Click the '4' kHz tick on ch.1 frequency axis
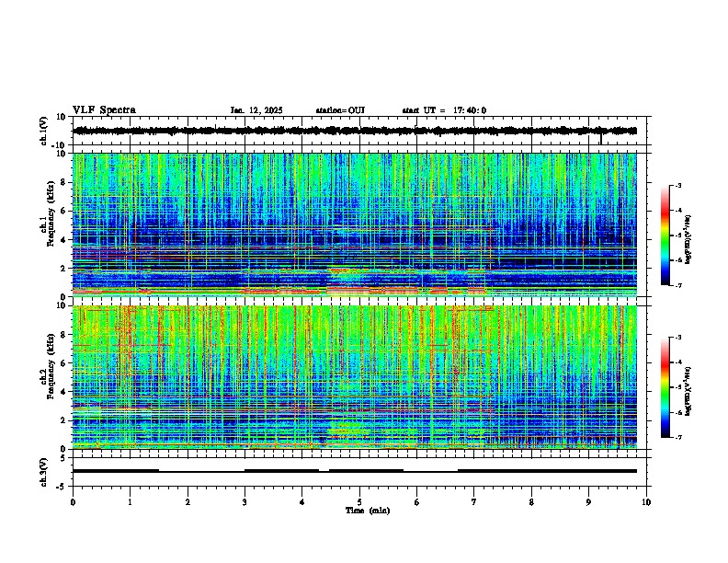Screen dimensions: 728x563 click(63, 240)
